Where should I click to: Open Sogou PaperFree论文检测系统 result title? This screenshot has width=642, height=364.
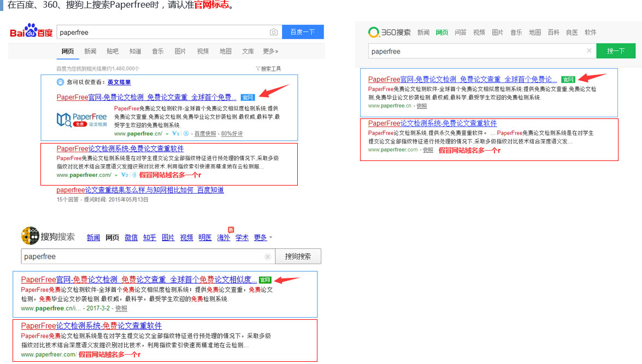pyautogui.click(x=91, y=326)
